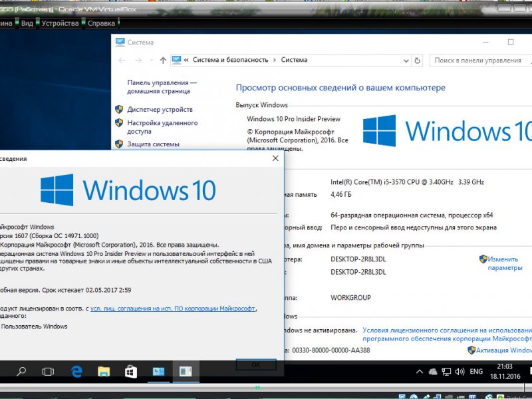The image size is (532, 399).
Task: Click version 1607 build 14971.1000 text
Action: tap(49, 236)
